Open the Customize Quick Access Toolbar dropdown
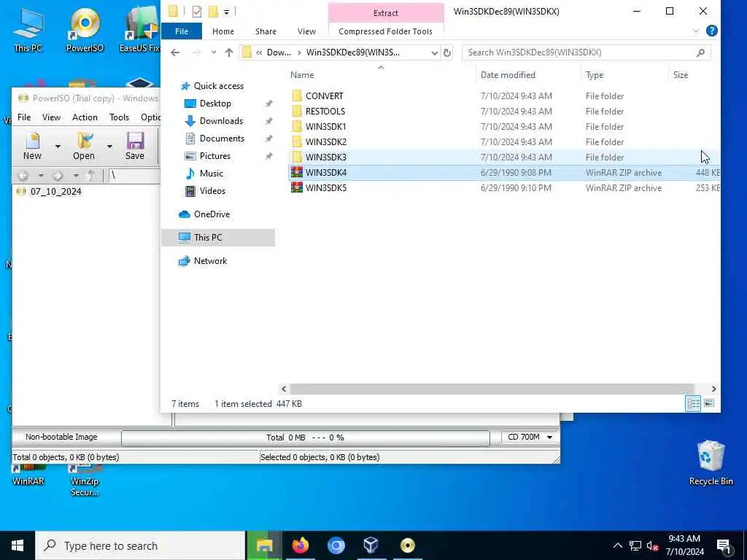 point(226,12)
